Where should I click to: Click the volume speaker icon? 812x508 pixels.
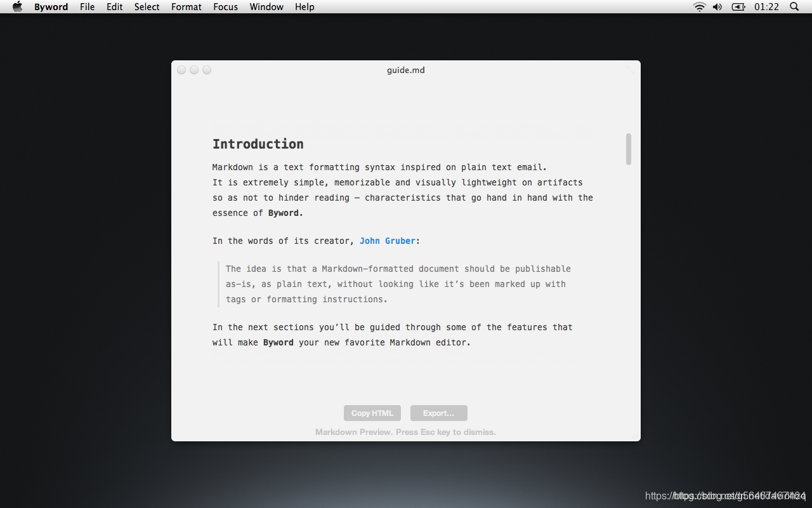coord(717,7)
